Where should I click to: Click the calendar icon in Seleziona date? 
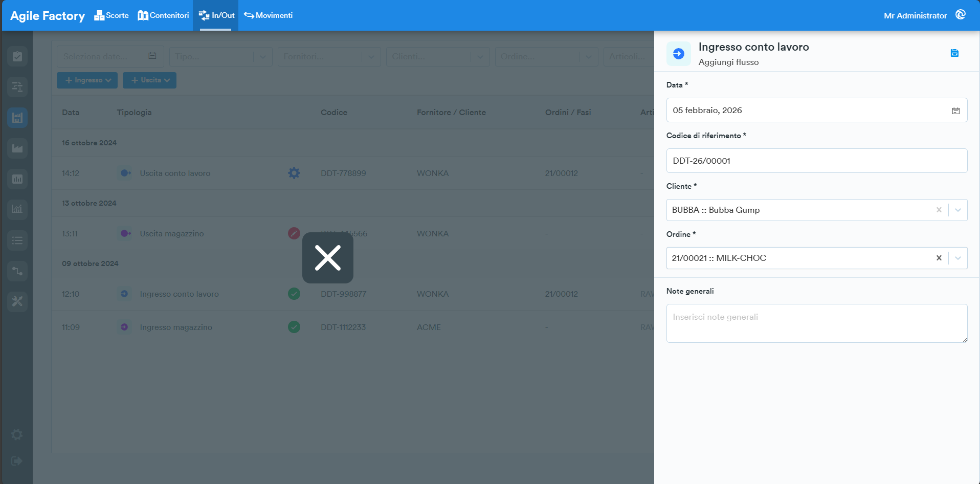(x=152, y=56)
